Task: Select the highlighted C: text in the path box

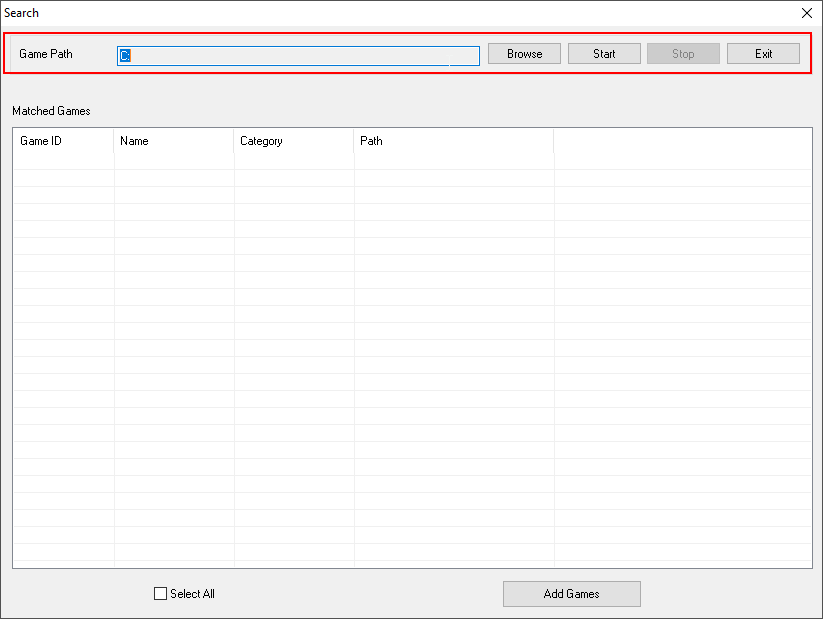Action: (126, 55)
